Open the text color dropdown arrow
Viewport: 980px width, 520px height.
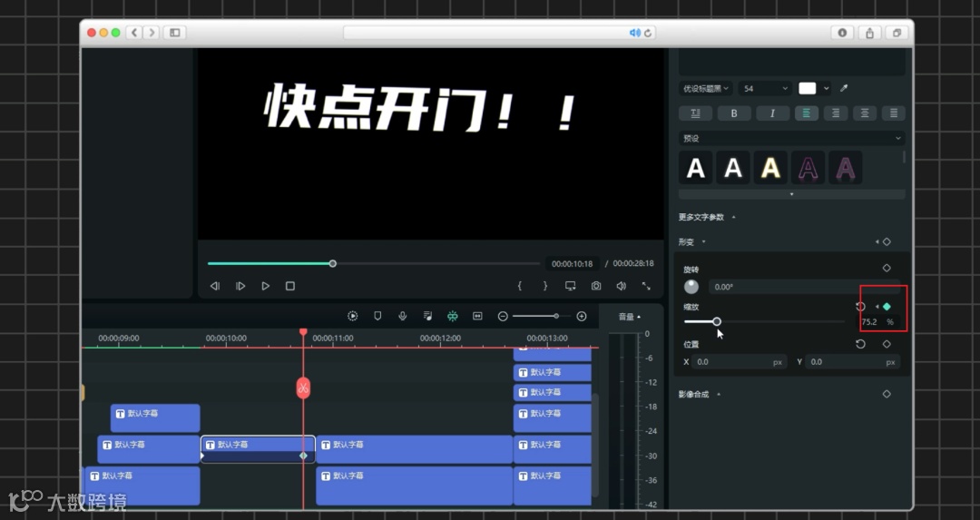[x=827, y=88]
